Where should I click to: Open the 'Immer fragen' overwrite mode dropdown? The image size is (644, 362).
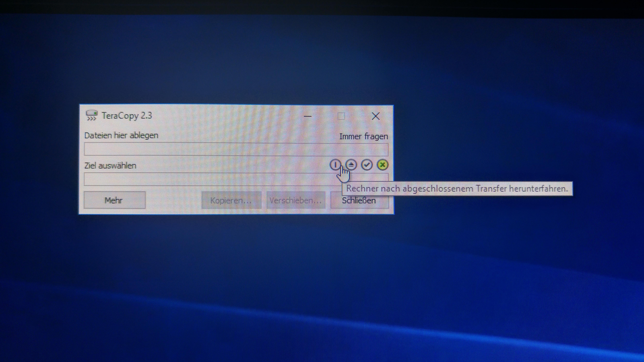click(364, 137)
